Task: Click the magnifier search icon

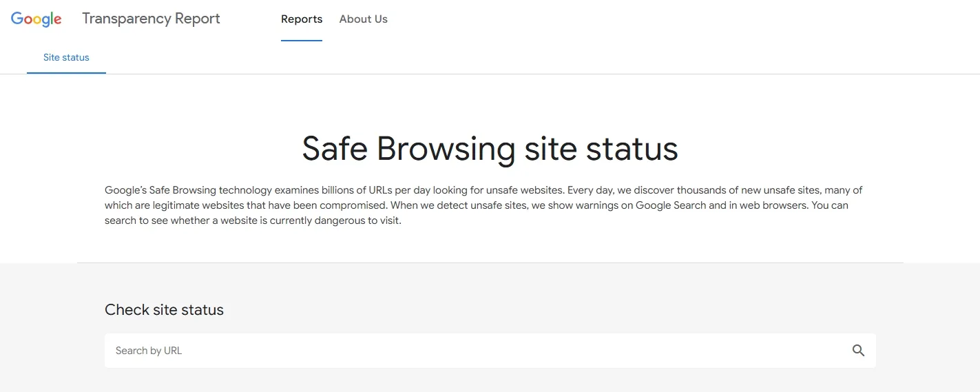Action: coord(858,351)
